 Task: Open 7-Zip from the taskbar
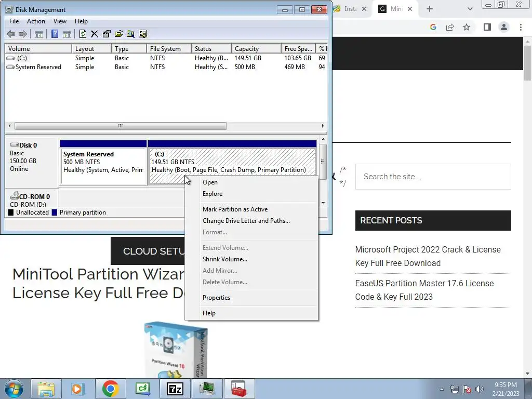(175, 389)
